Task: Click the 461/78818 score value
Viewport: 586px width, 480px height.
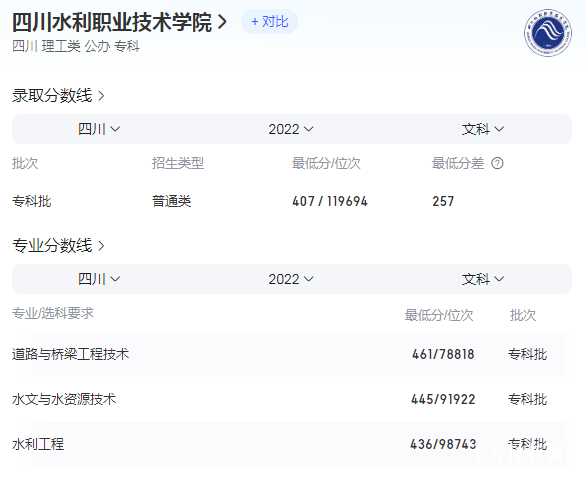Action: point(443,354)
